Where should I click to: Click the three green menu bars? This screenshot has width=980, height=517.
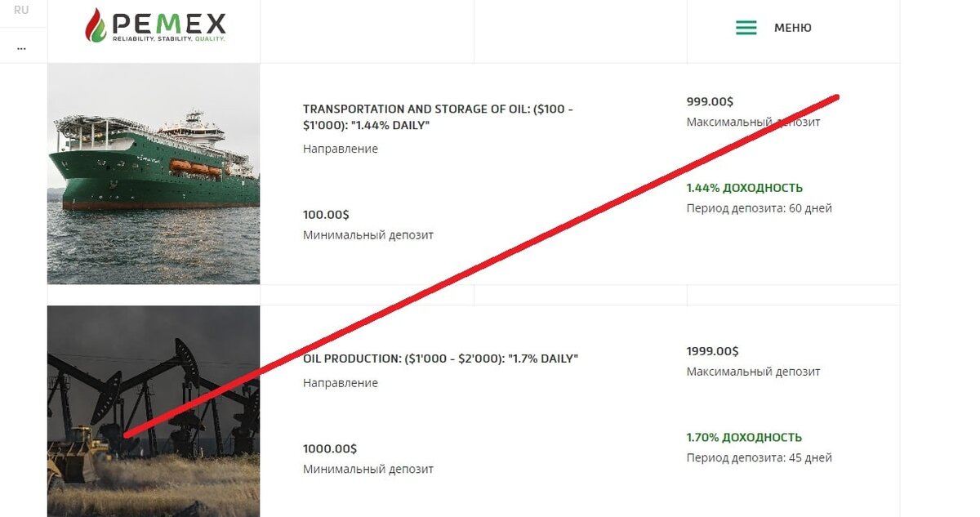(x=746, y=27)
